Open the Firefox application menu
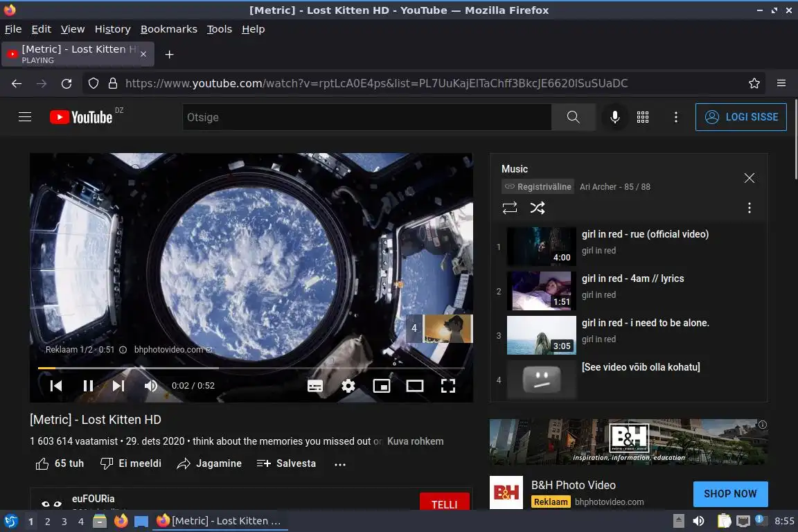Viewport: 798px width, 532px height. pos(781,84)
